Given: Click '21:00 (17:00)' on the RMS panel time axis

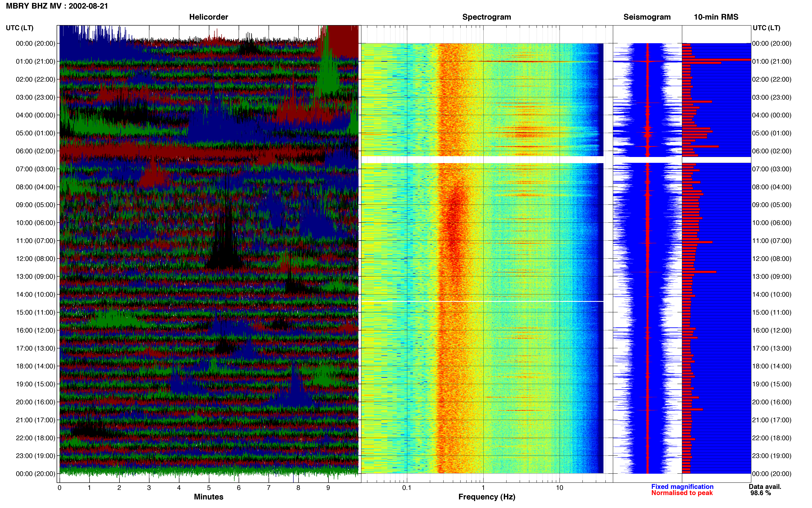Looking at the screenshot, I should (x=772, y=420).
